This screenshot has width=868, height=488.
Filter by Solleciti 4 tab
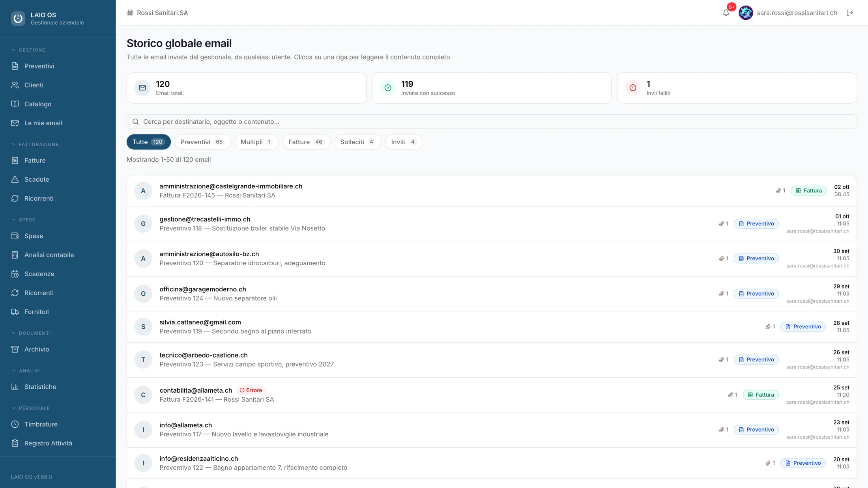(357, 142)
